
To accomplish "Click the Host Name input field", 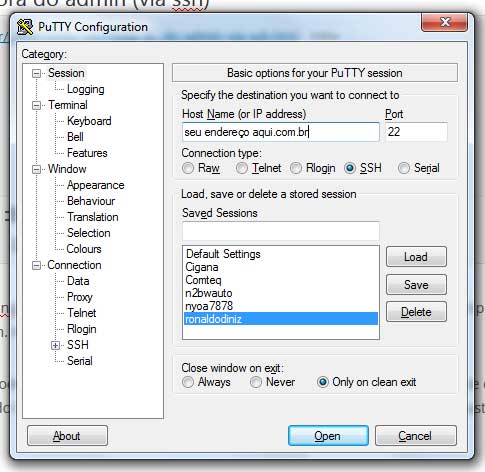I will tap(281, 132).
